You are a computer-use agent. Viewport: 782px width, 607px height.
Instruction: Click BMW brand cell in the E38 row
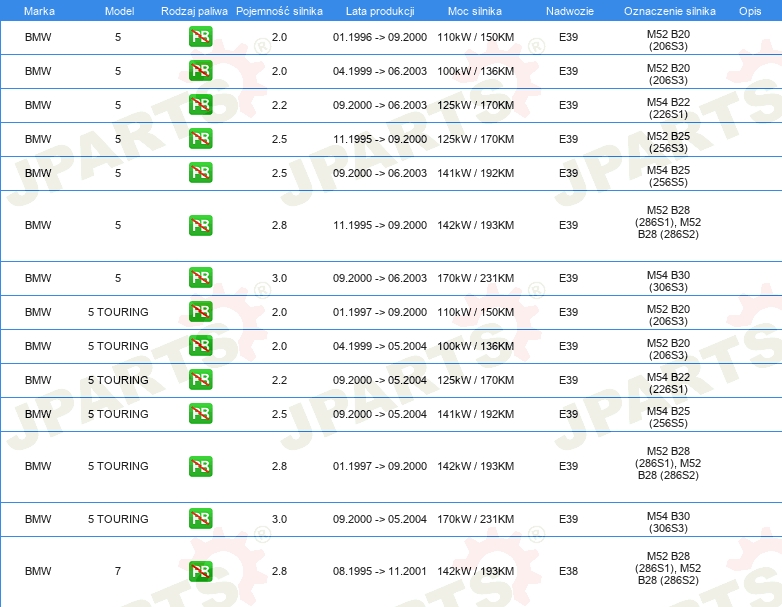point(38,571)
